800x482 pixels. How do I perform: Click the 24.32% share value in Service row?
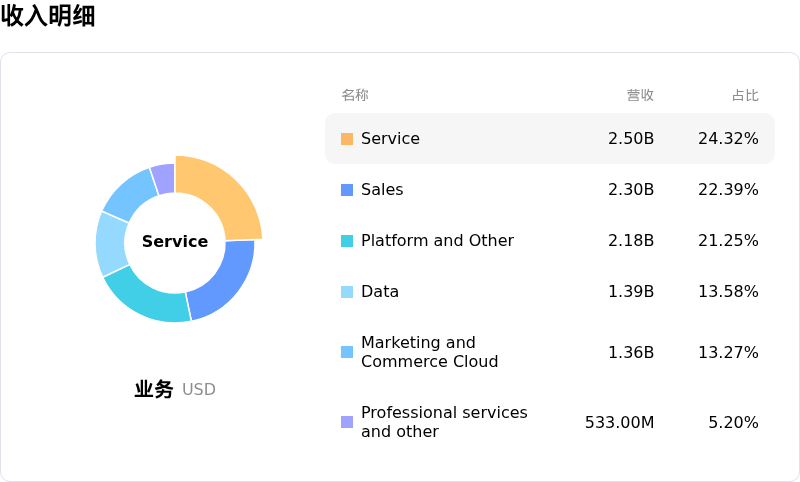tap(728, 139)
